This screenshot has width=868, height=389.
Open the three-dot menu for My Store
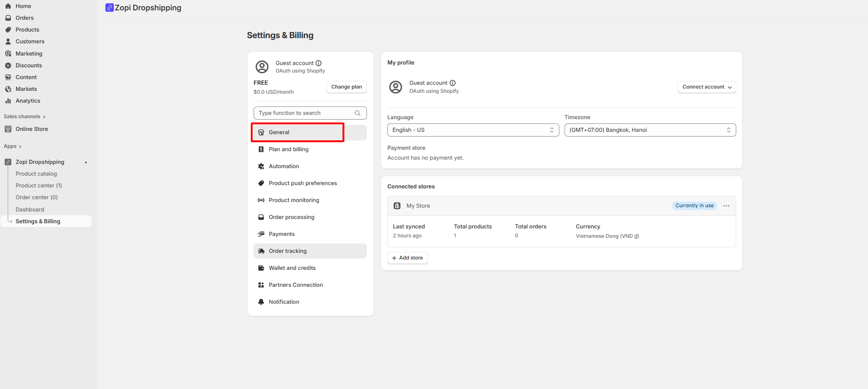pos(726,206)
